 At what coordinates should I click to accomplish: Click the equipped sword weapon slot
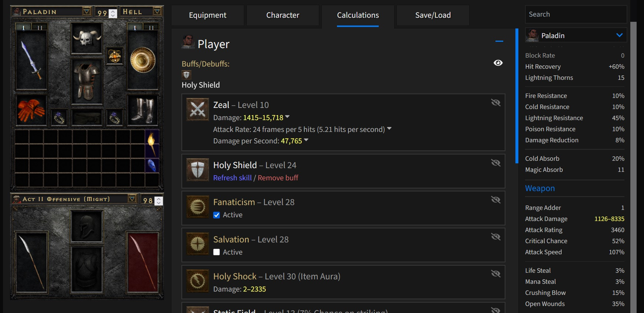(31, 60)
